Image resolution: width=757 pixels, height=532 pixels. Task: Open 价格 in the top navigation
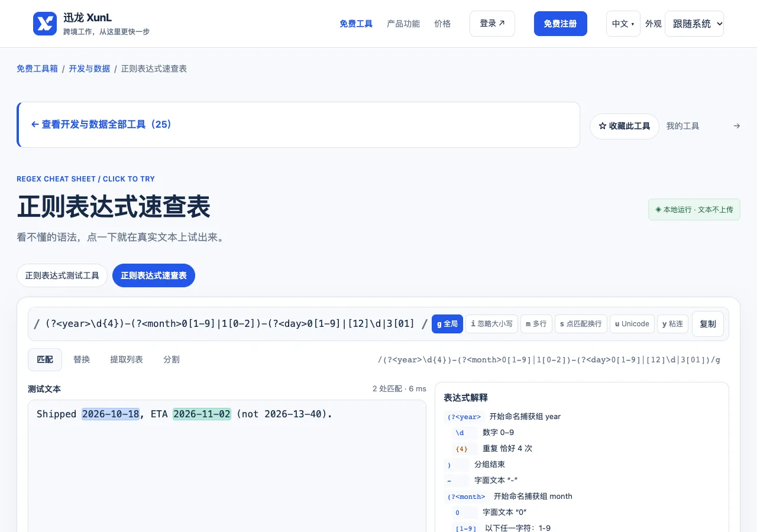click(x=442, y=24)
